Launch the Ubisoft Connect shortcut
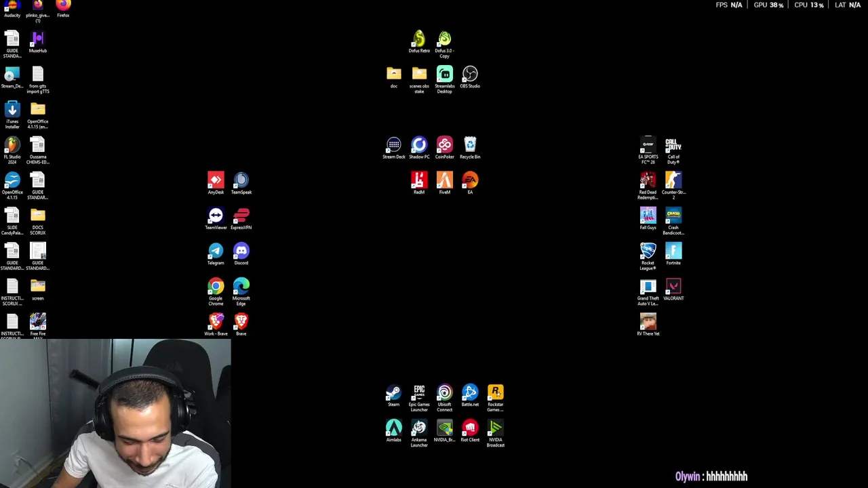 pos(445,398)
